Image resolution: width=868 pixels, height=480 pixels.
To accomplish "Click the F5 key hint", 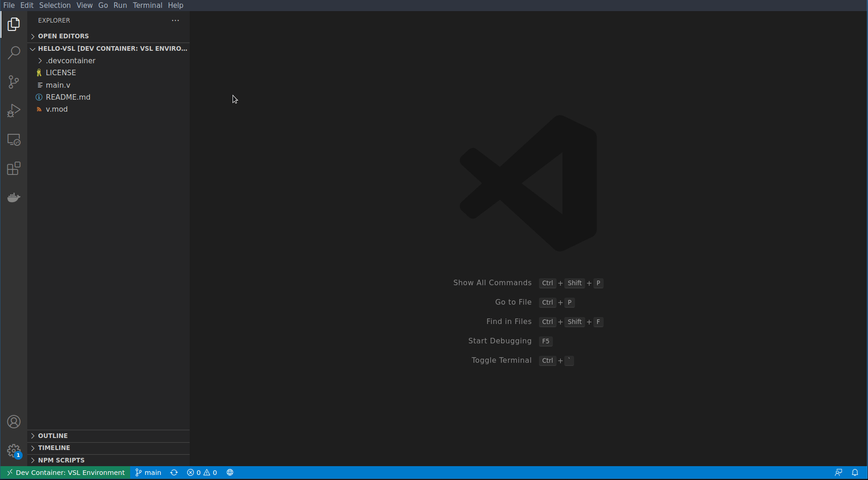I will (546, 341).
